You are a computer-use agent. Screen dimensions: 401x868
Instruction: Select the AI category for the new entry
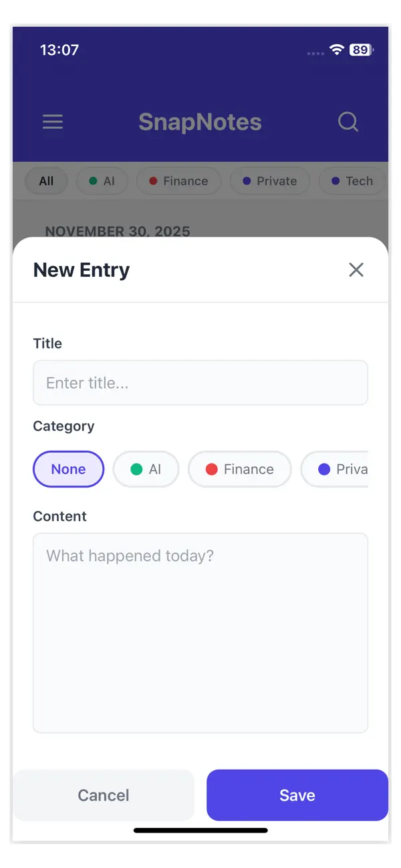click(x=146, y=469)
